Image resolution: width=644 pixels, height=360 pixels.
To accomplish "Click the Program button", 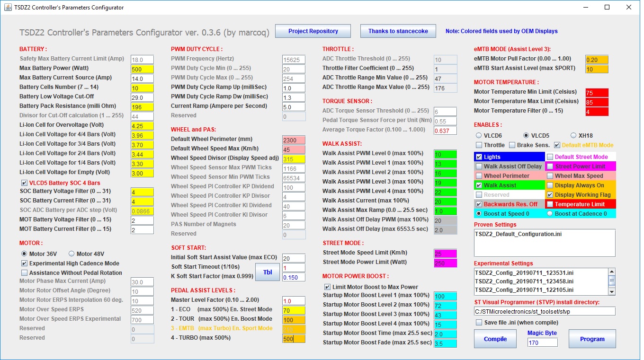I will [592, 339].
